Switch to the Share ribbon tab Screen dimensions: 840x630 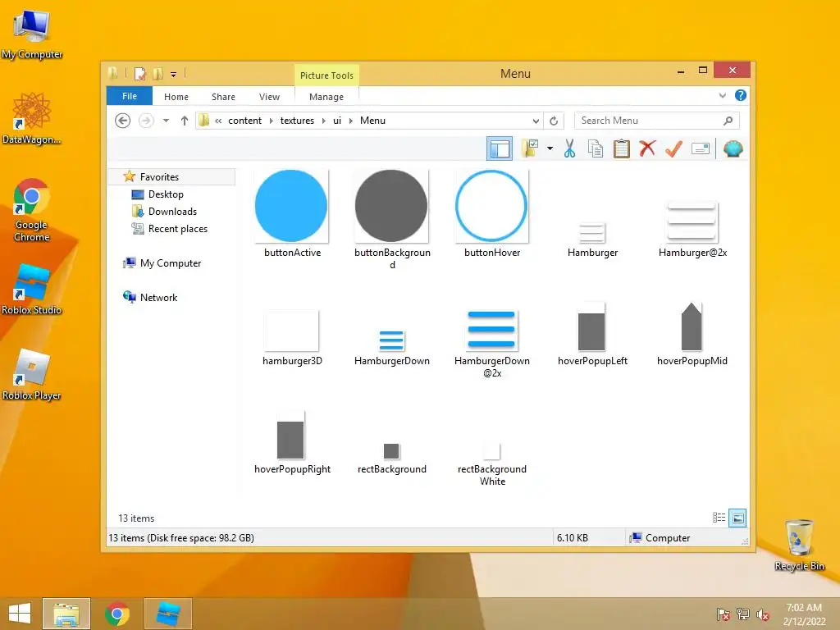click(223, 97)
